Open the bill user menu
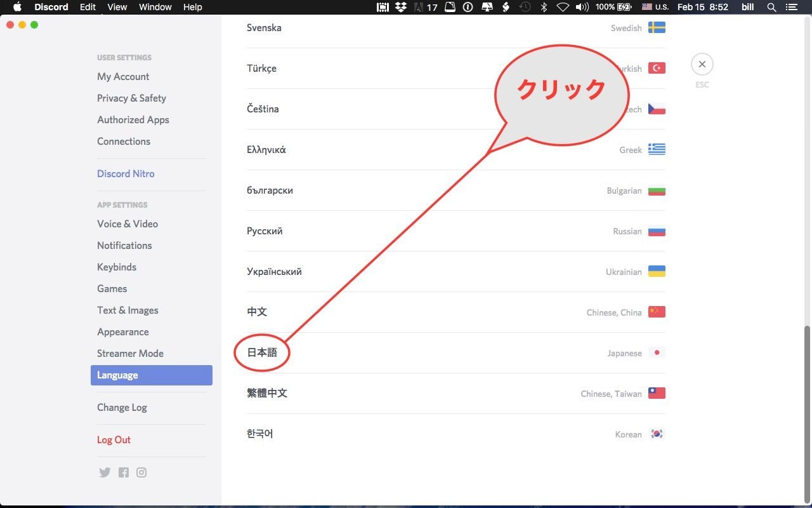Image resolution: width=812 pixels, height=508 pixels. pos(747,7)
